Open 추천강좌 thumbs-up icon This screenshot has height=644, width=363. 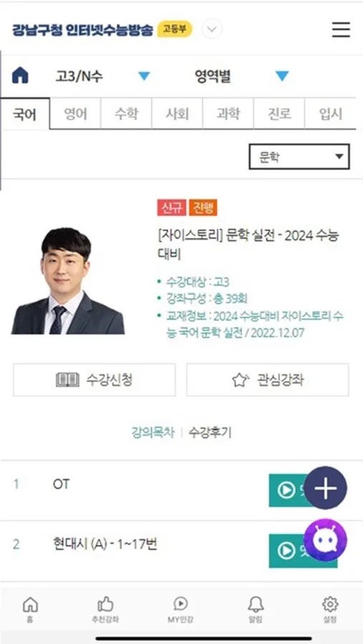pyautogui.click(x=105, y=610)
